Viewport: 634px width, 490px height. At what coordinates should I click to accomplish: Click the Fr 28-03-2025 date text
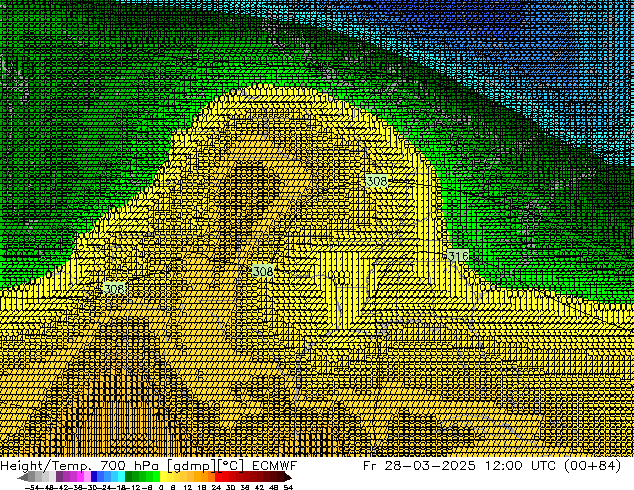pyautogui.click(x=419, y=465)
